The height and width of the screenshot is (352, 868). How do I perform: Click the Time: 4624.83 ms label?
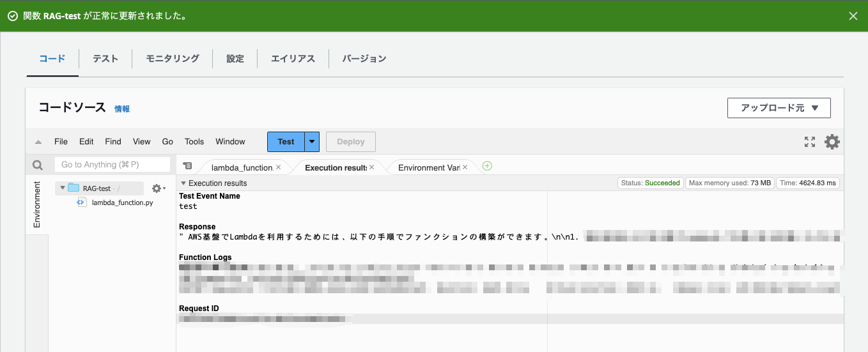808,183
